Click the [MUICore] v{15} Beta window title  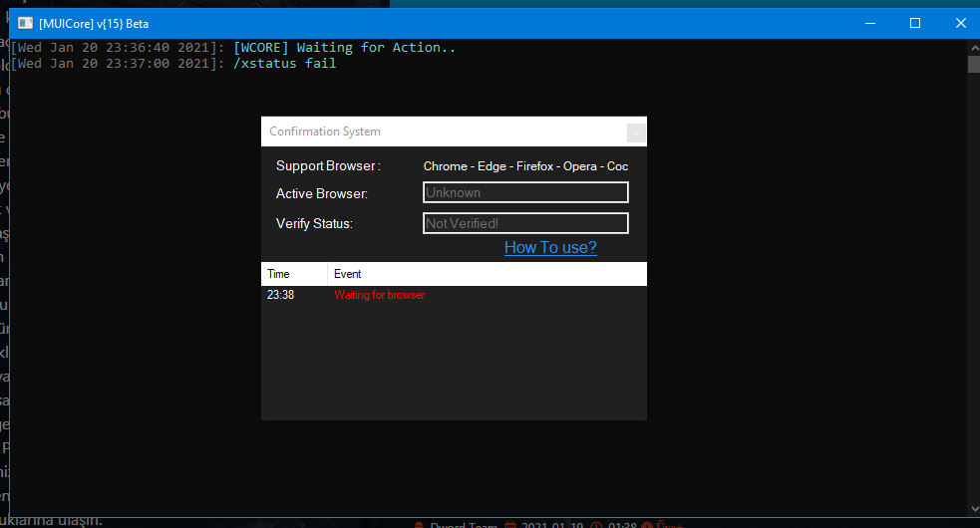(94, 24)
